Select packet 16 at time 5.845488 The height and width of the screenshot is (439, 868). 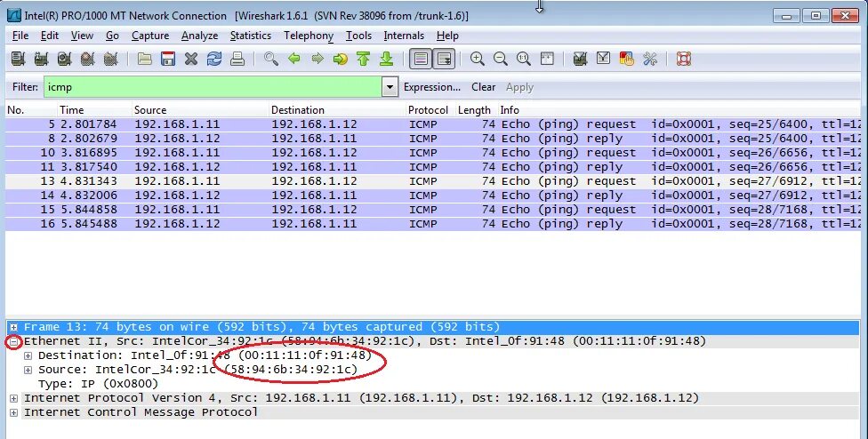(x=433, y=224)
